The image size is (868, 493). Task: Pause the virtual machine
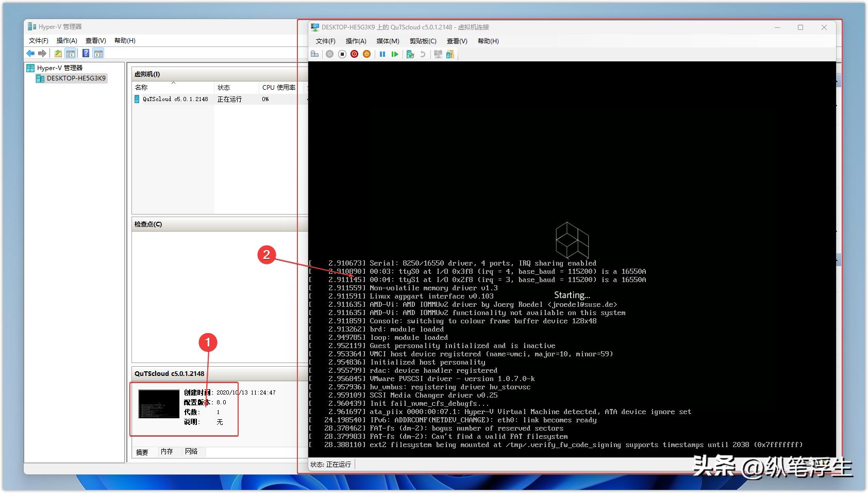(x=382, y=54)
